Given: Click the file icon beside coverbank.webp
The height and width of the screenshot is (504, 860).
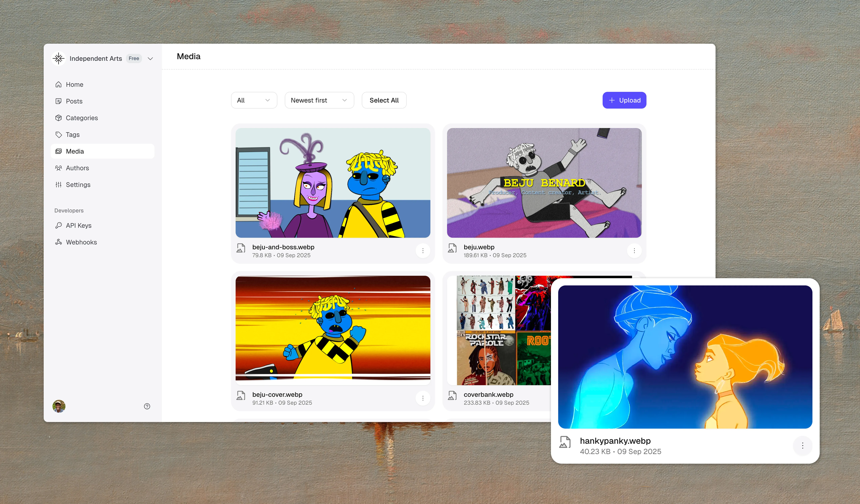Looking at the screenshot, I should pos(452,396).
